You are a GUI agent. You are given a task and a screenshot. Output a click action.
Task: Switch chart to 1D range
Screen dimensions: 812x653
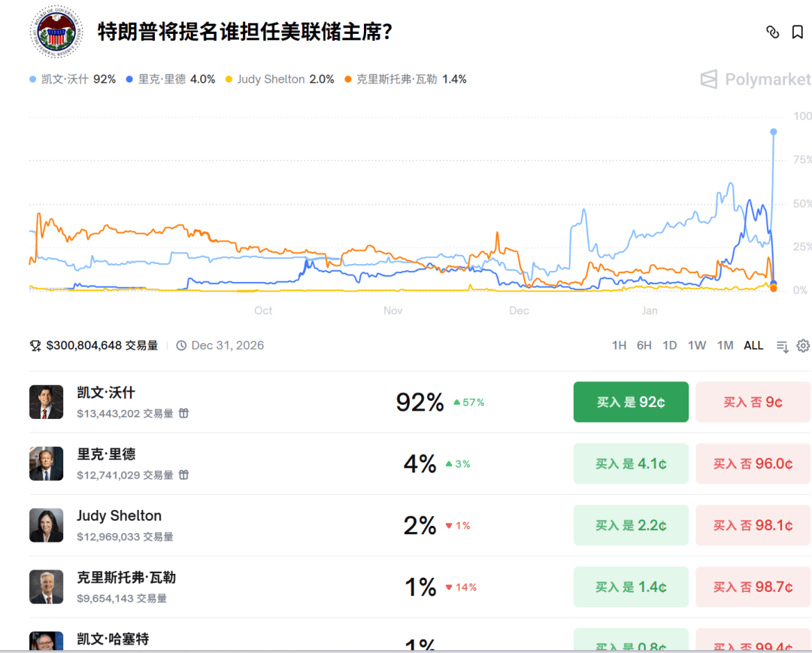click(669, 345)
